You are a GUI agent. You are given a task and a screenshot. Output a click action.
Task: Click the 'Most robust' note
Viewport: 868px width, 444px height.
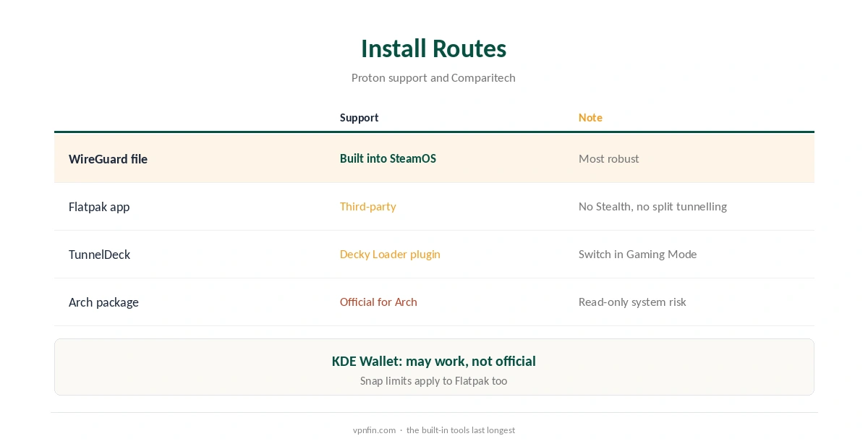pyautogui.click(x=608, y=158)
